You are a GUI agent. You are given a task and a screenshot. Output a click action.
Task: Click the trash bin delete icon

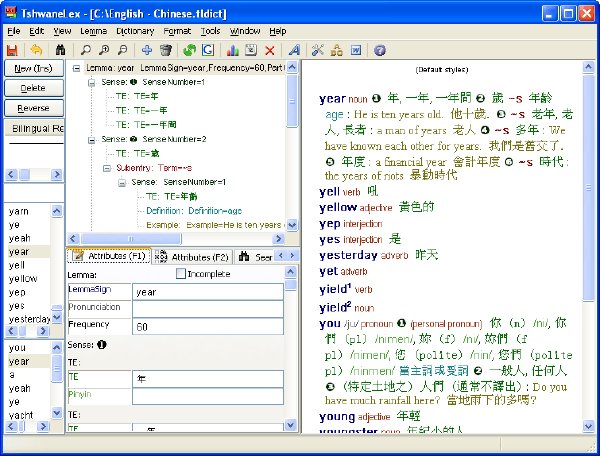(x=166, y=50)
